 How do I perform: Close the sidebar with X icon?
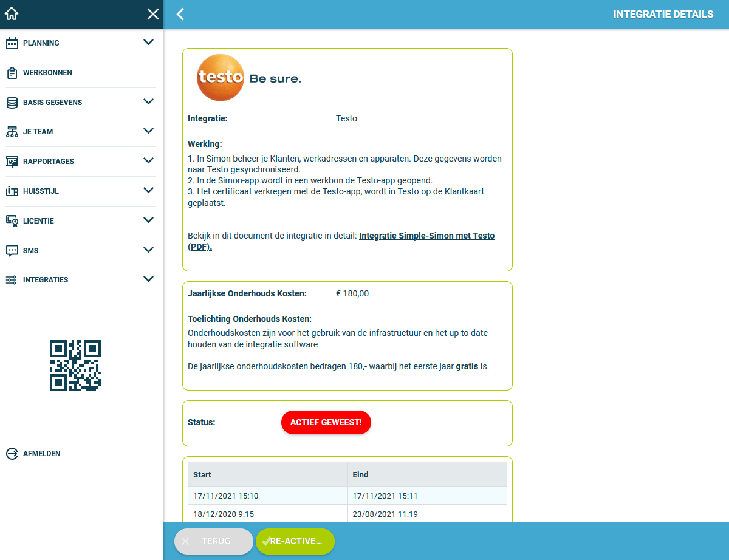pos(152,14)
